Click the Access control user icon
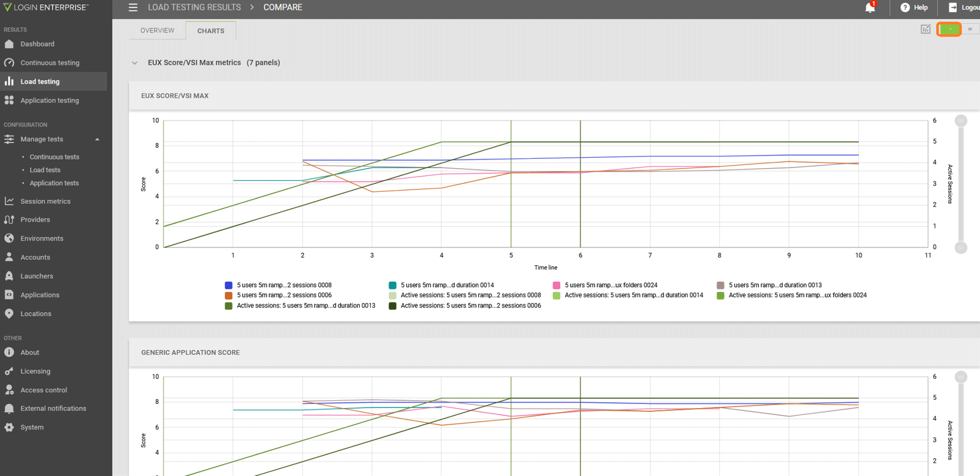 pos(9,390)
